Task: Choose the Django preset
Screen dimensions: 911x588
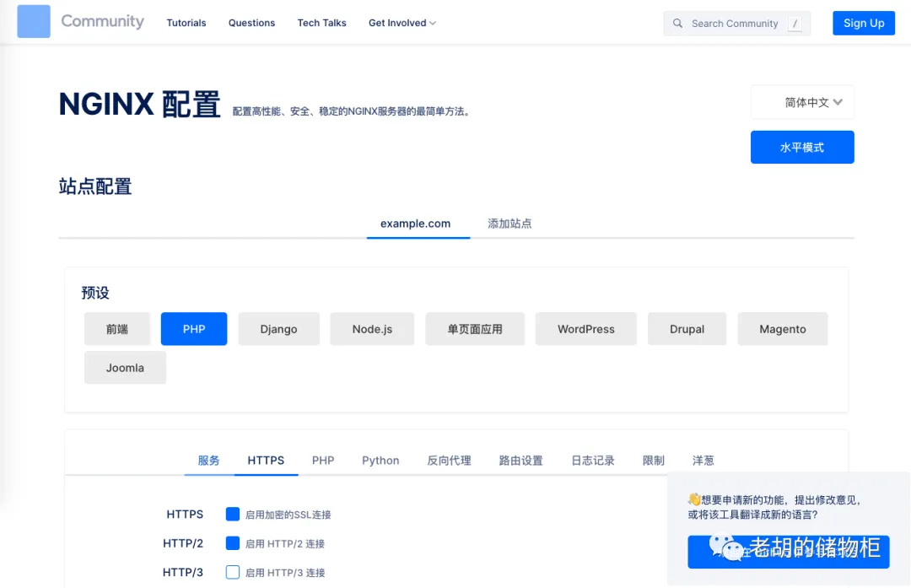Action: click(279, 329)
